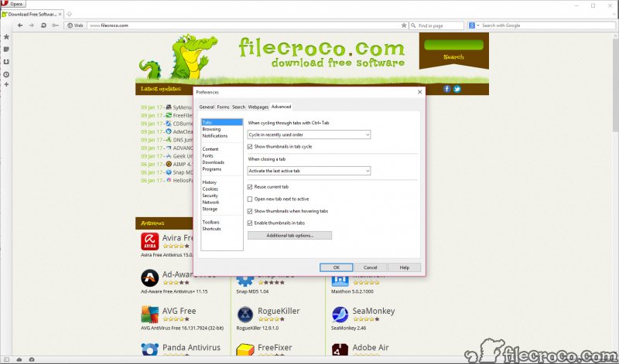The height and width of the screenshot is (364, 619).
Task: Enable Open new tab next to active
Action: pyautogui.click(x=250, y=199)
